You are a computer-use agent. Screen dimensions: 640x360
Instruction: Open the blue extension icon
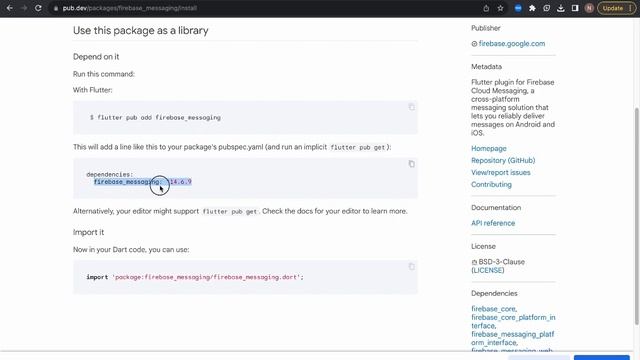coord(518,8)
